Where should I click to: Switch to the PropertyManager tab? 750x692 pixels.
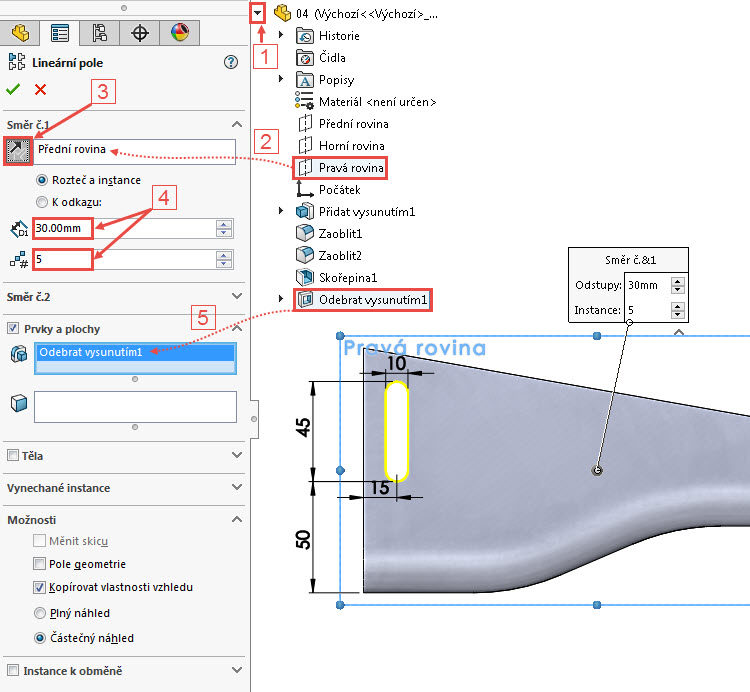60,33
